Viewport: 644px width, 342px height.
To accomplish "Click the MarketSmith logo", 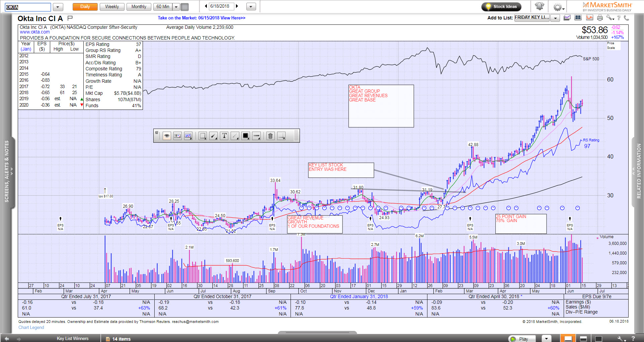I will pos(607,6).
